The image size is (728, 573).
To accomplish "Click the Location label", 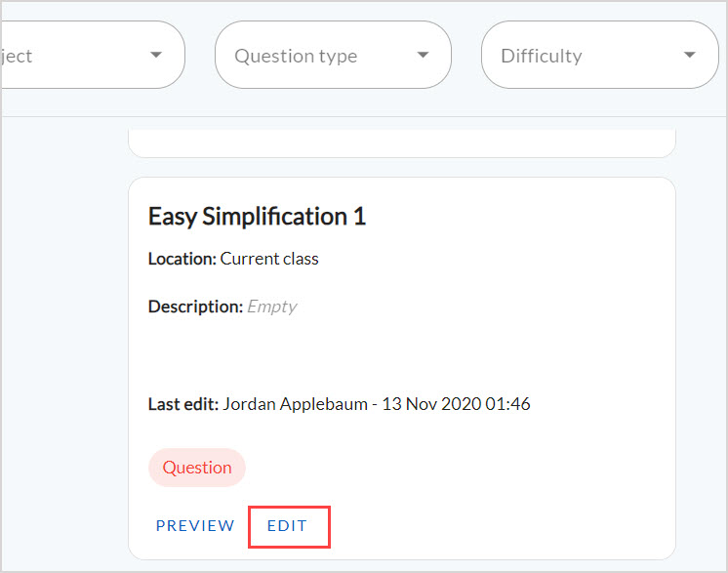I will [182, 259].
